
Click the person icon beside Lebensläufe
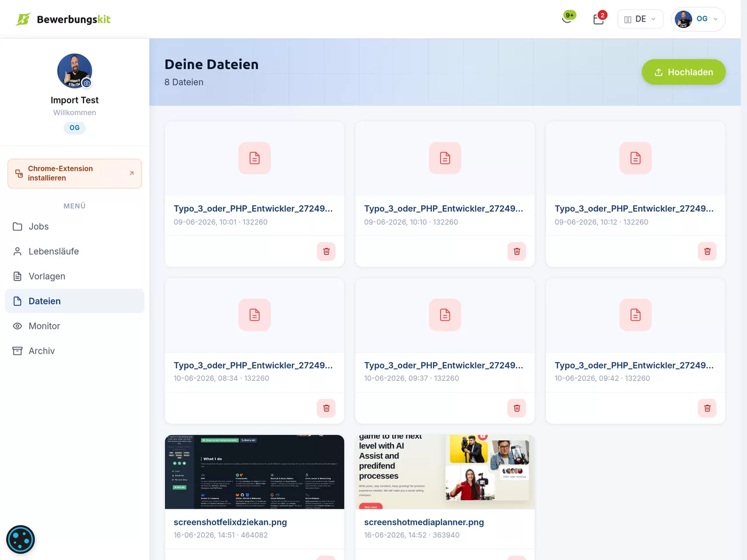pyautogui.click(x=18, y=251)
